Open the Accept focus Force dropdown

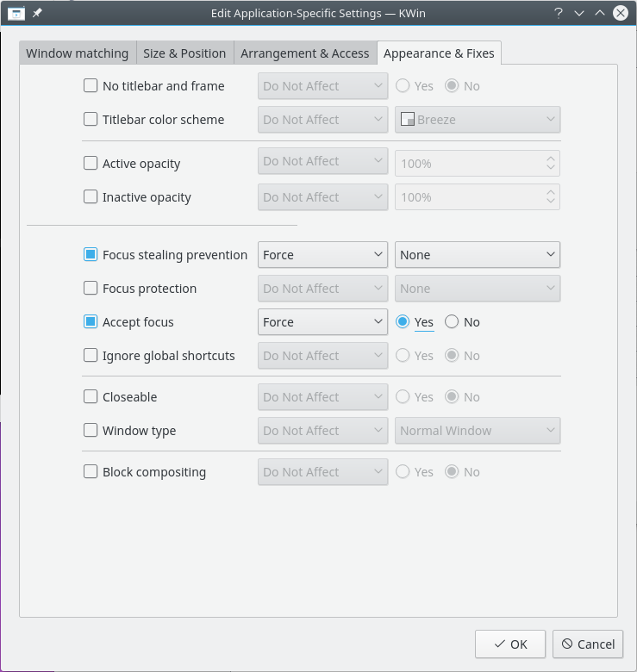coord(322,322)
